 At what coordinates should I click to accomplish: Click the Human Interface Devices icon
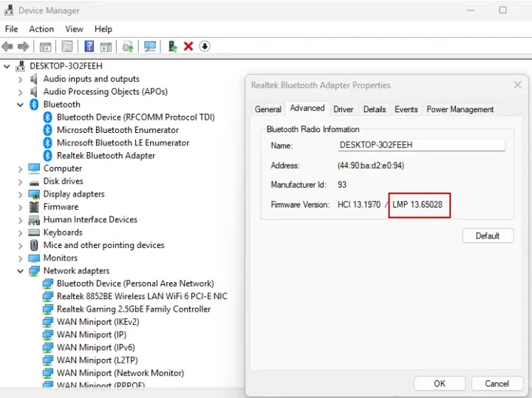[x=34, y=220]
